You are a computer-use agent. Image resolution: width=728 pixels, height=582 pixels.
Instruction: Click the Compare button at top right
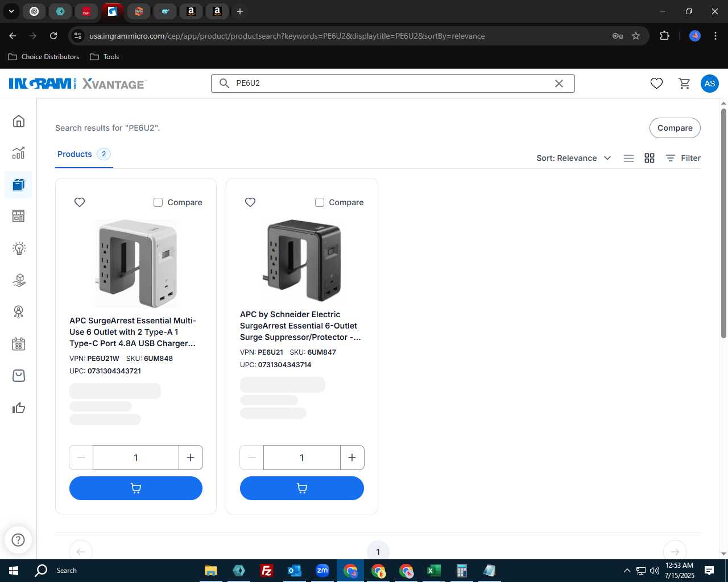tap(675, 128)
